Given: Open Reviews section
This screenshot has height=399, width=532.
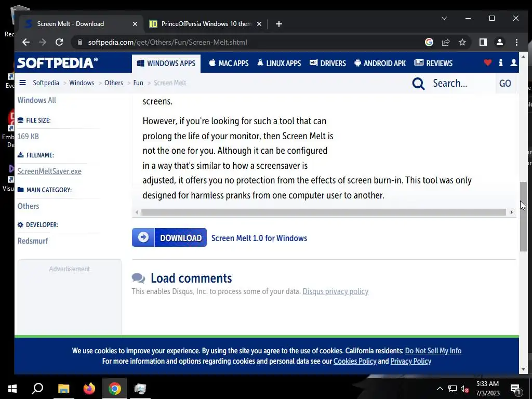Looking at the screenshot, I should (x=433, y=63).
